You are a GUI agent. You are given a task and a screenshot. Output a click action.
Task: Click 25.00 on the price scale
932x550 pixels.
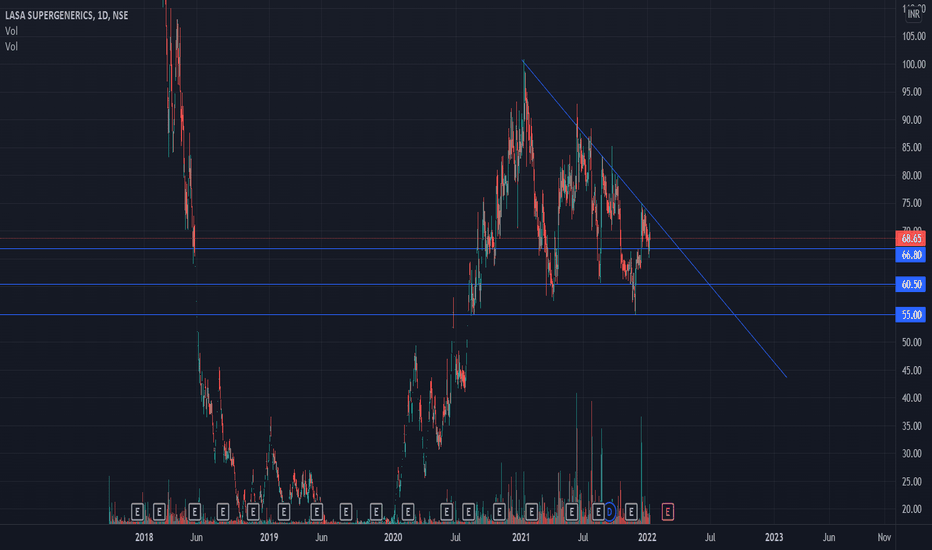912,482
